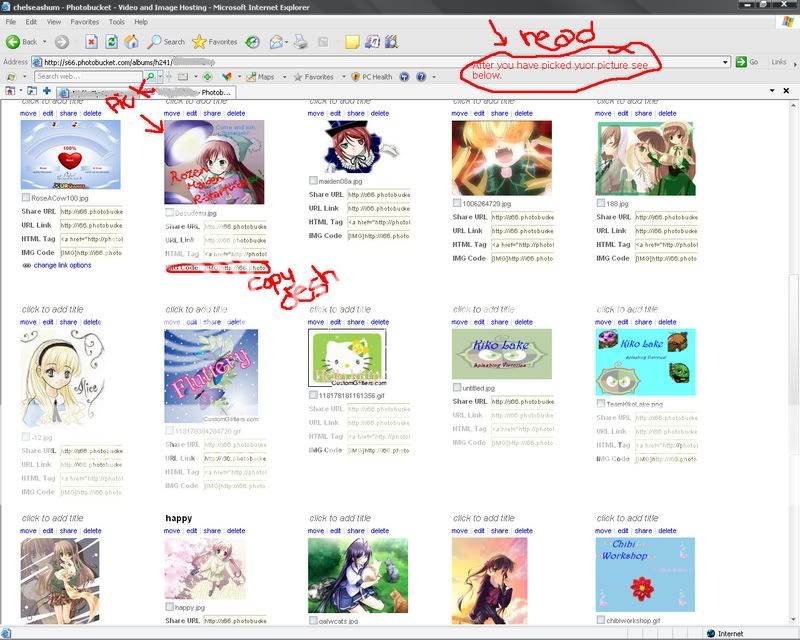Click the Refresh page icon
The width and height of the screenshot is (800, 640).
110,41
